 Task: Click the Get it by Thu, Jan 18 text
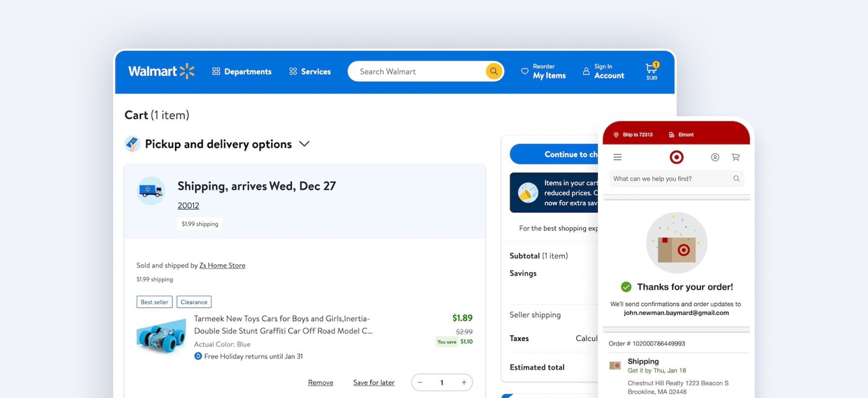coord(656,371)
